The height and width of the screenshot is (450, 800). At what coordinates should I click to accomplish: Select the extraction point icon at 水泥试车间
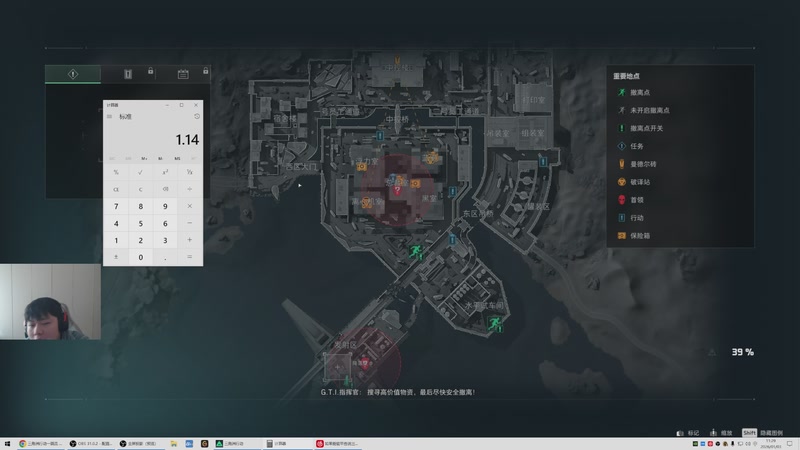pos(495,323)
